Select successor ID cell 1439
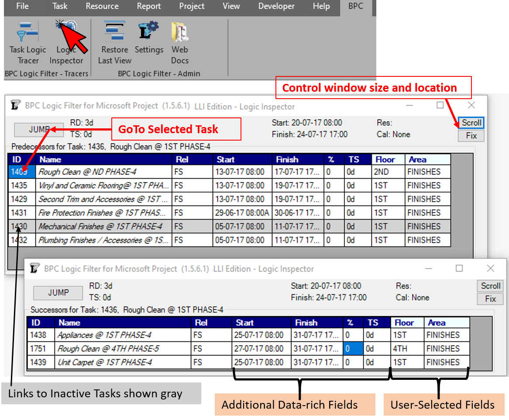This screenshot has width=509, height=420. (x=41, y=362)
